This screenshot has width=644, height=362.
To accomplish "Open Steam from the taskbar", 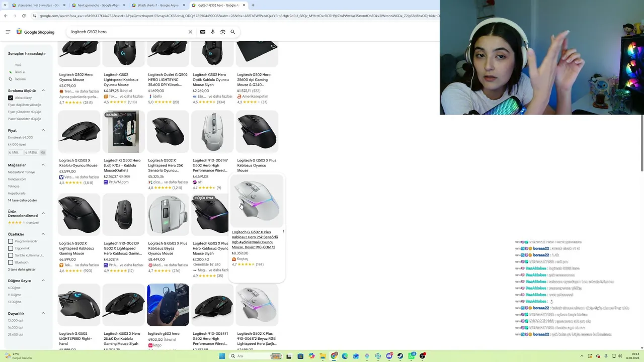I will pyautogui.click(x=400, y=356).
